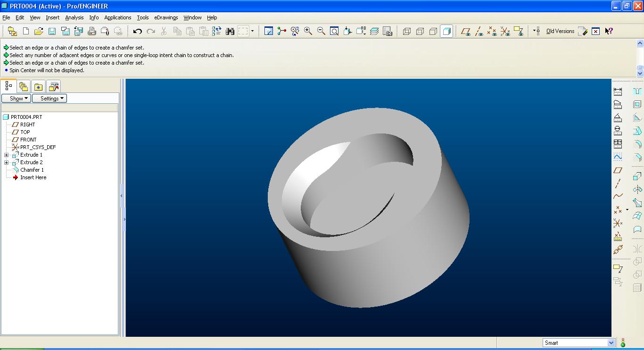
Task: Select the Round tool icon
Action: tap(637, 144)
